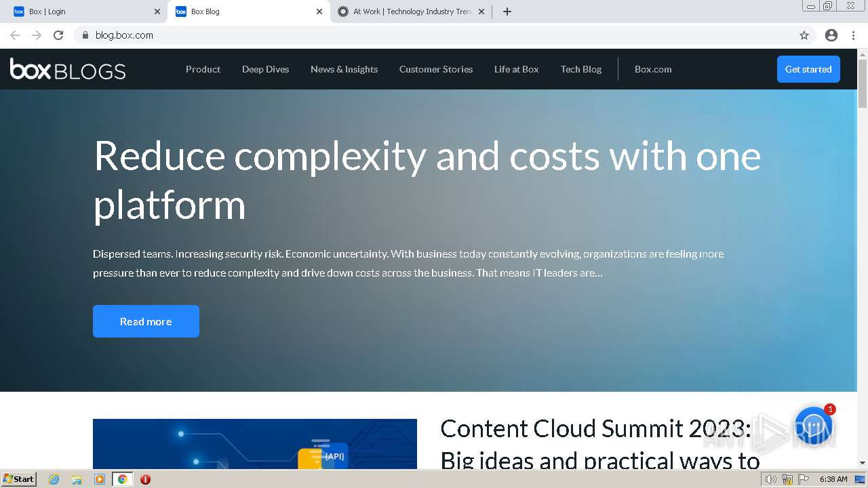Click the Chrome taskbar icon
This screenshot has width=868, height=488.
tap(122, 479)
